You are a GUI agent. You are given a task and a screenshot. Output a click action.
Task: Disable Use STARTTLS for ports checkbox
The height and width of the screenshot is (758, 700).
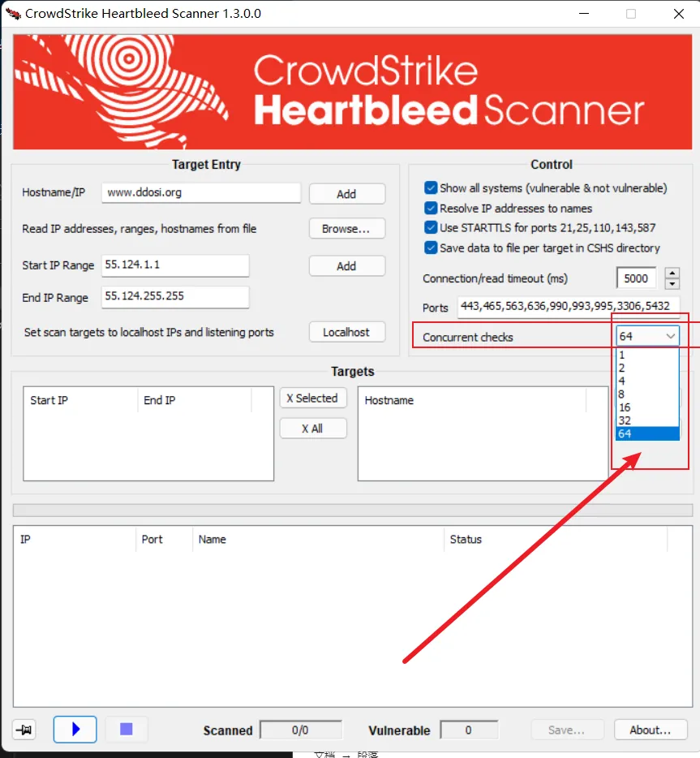click(x=431, y=227)
